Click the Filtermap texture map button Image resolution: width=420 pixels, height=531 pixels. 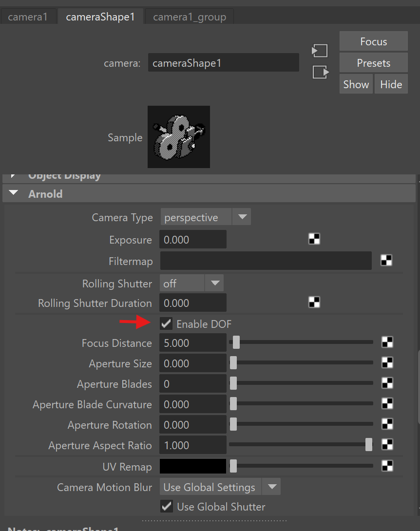(386, 260)
